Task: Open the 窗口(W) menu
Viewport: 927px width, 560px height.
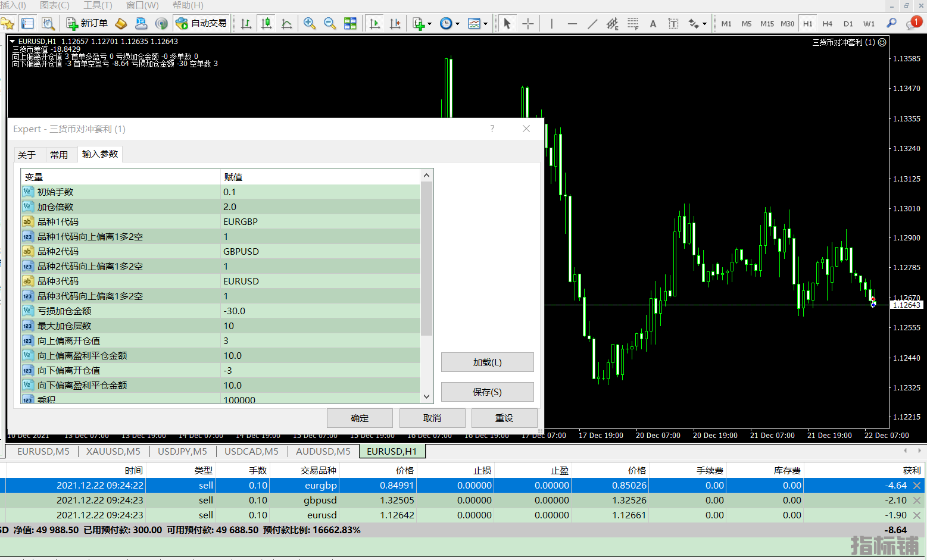Action: (142, 5)
